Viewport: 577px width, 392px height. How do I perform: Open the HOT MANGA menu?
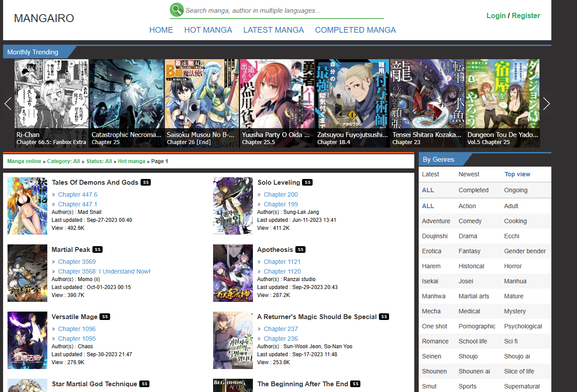[208, 30]
